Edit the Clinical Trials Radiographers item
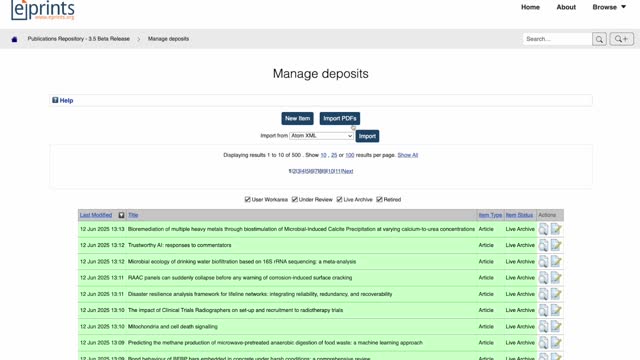This screenshot has width=640, height=360. [556, 310]
